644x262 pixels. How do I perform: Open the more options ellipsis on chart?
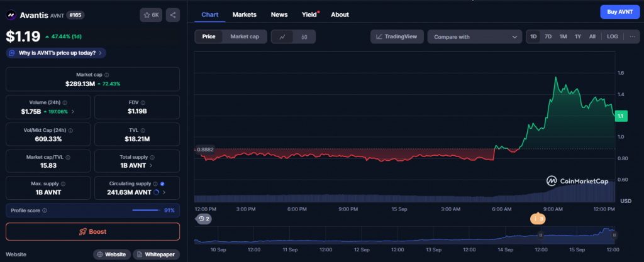point(631,36)
